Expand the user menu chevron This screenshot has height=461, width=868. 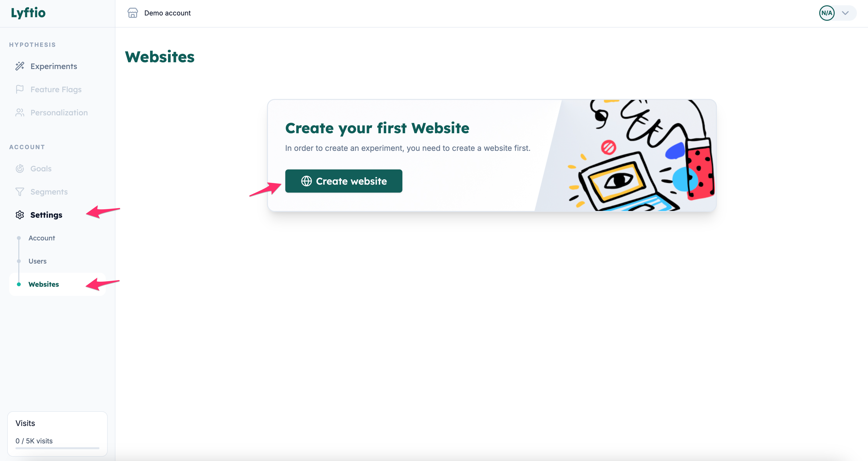pos(845,13)
